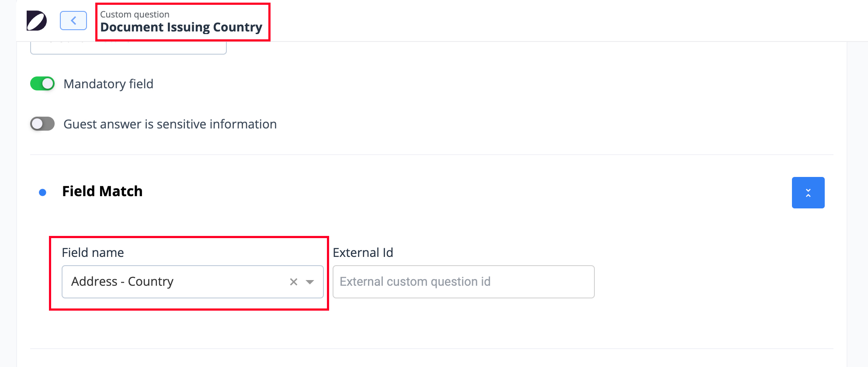Toggle off the Mandatory field switch
The height and width of the screenshot is (367, 868).
[x=42, y=83]
